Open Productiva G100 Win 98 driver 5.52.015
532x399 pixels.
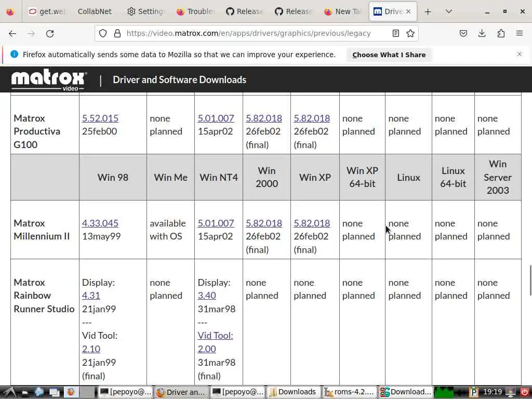coord(100,118)
